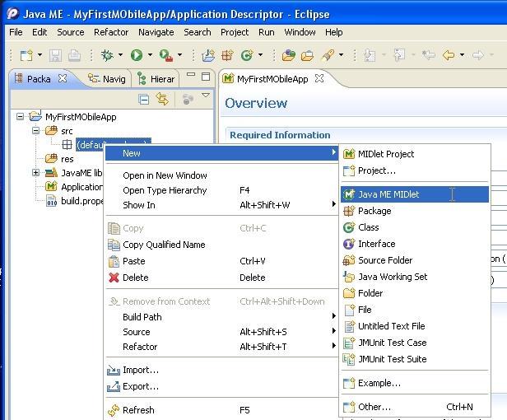Screen dimensions: 507x420
Task: Choose Other... from New submenu
Action: pyautogui.click(x=415, y=407)
